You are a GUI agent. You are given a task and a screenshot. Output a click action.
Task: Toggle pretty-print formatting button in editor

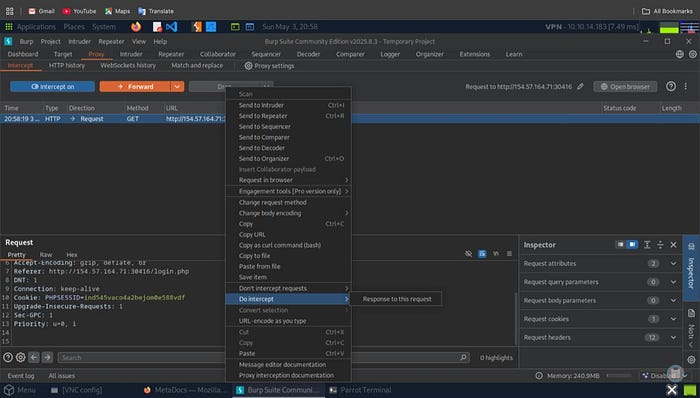(x=482, y=253)
